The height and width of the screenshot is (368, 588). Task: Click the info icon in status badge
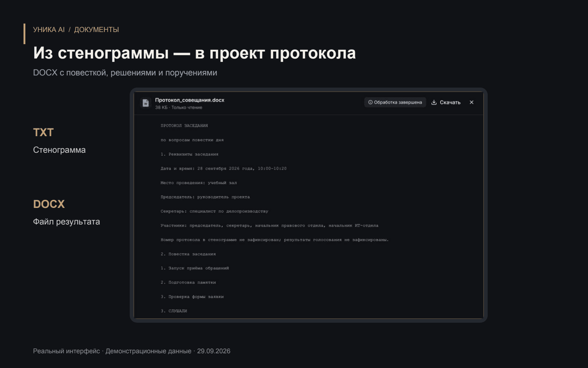[370, 102]
